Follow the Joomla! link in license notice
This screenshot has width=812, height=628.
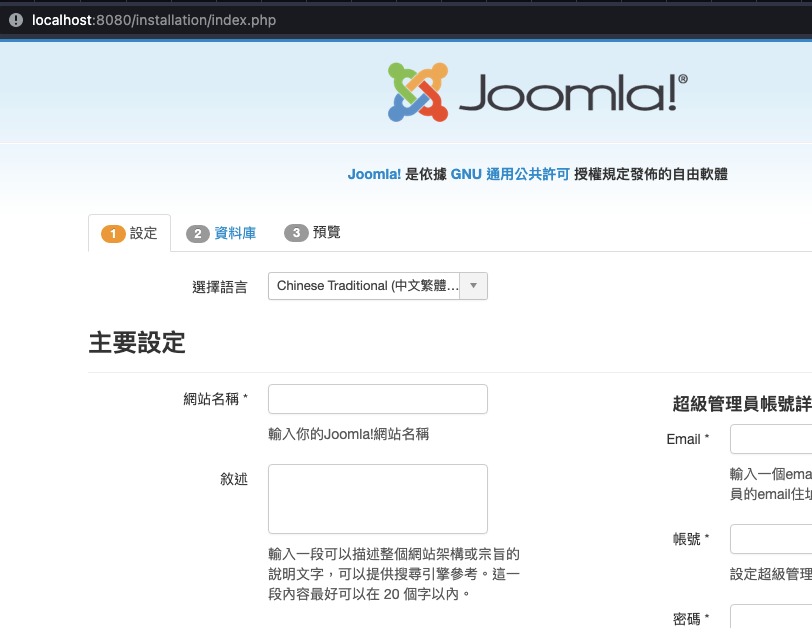374,174
